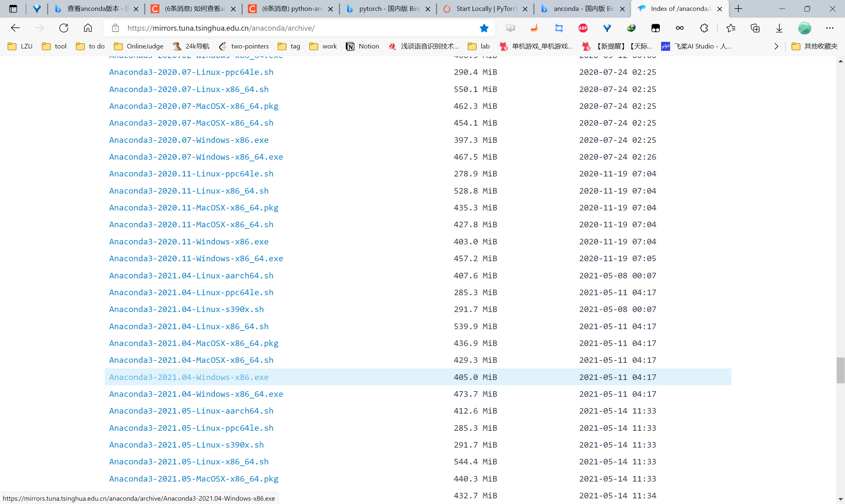845x504 pixels.
Task: Expand the bookmarks bar overflow chevron
Action: click(776, 46)
